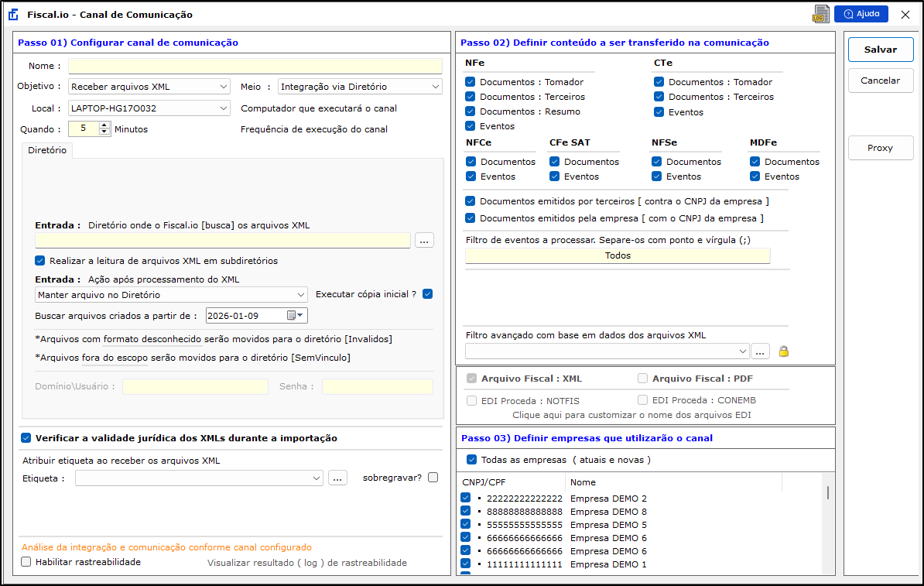The height and width of the screenshot is (586, 924).
Task: Open advanced XML filter ellipsis button
Action: click(x=761, y=351)
